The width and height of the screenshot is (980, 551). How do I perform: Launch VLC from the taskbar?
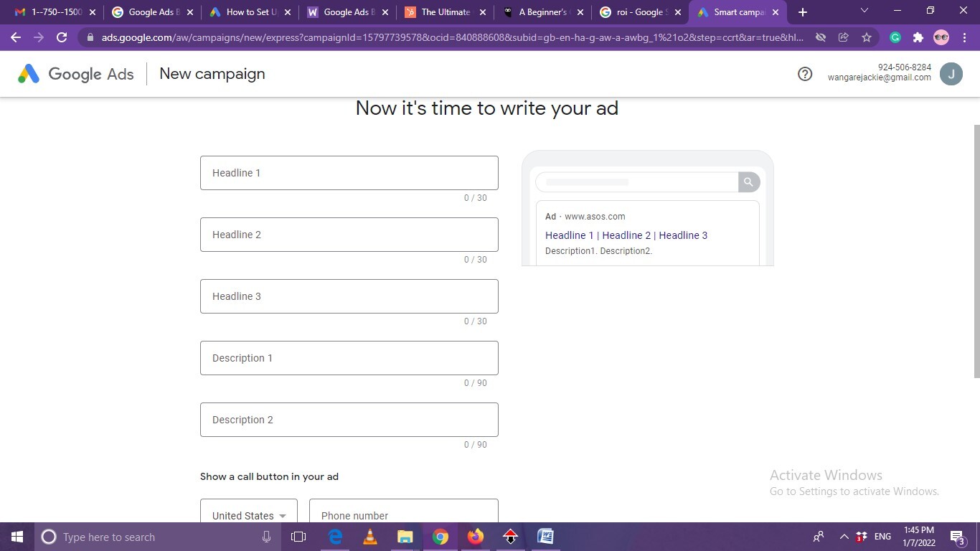coord(370,537)
